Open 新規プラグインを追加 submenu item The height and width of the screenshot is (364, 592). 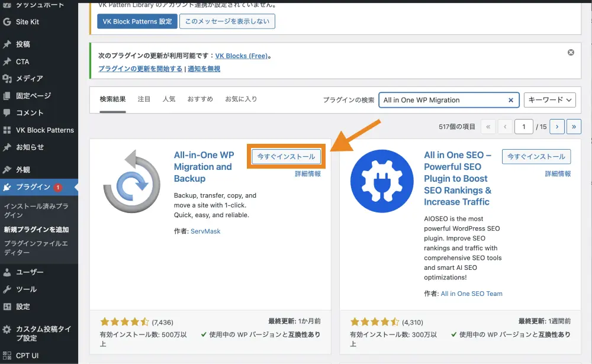click(36, 230)
